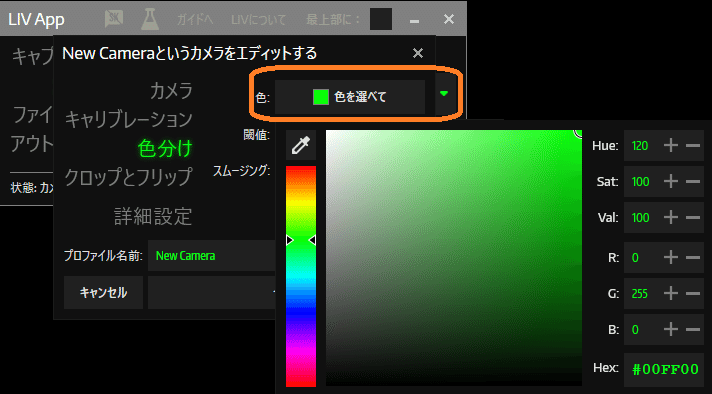Click the プロファイル名前 field New Camera
Image resolution: width=712 pixels, height=394 pixels.
click(212, 256)
